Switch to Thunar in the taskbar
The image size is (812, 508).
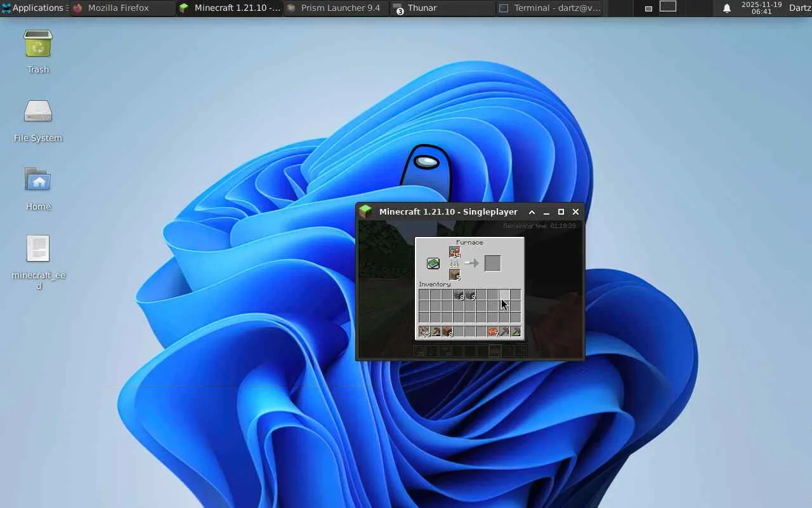(442, 8)
